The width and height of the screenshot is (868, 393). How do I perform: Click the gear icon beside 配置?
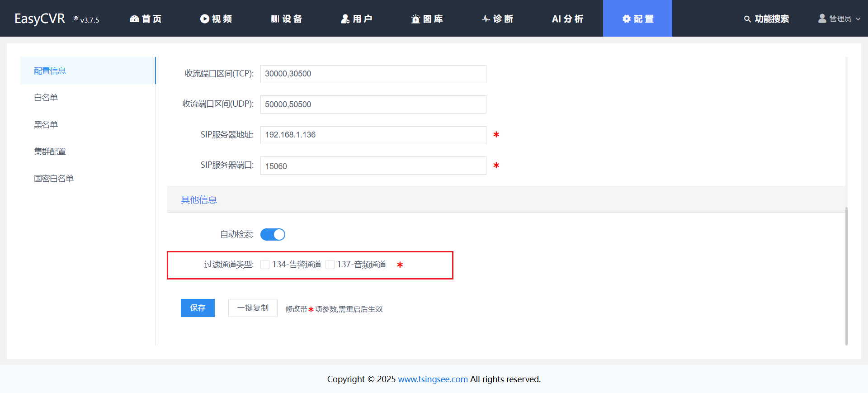pyautogui.click(x=627, y=19)
